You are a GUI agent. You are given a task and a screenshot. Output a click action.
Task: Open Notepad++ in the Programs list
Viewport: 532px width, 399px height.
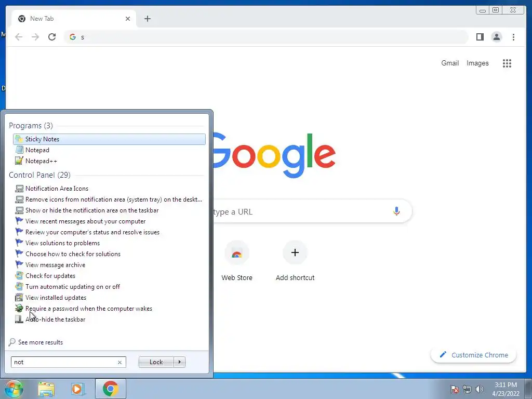click(41, 161)
